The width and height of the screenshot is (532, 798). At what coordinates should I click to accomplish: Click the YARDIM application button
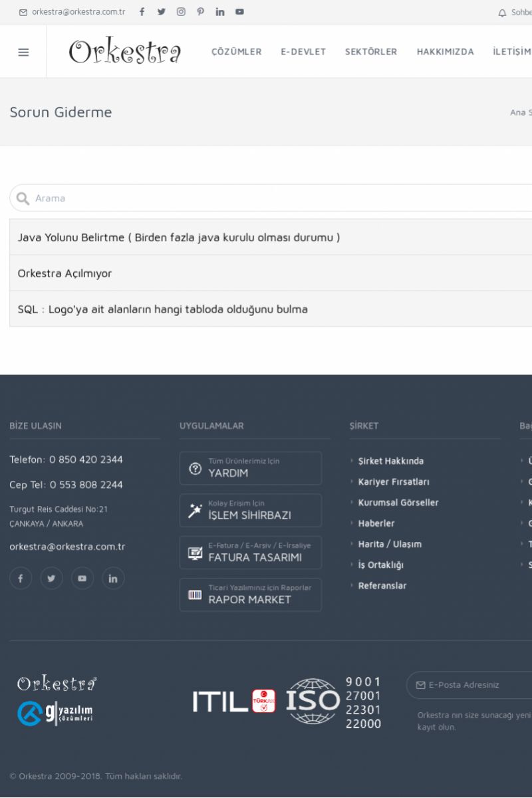[x=250, y=468]
